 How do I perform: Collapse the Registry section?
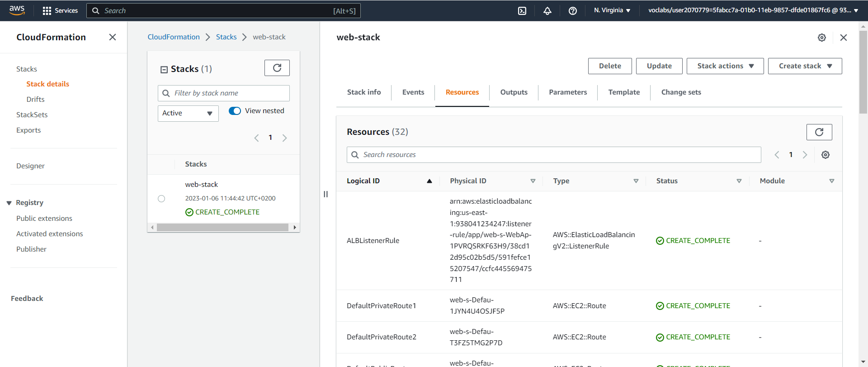[x=9, y=203]
